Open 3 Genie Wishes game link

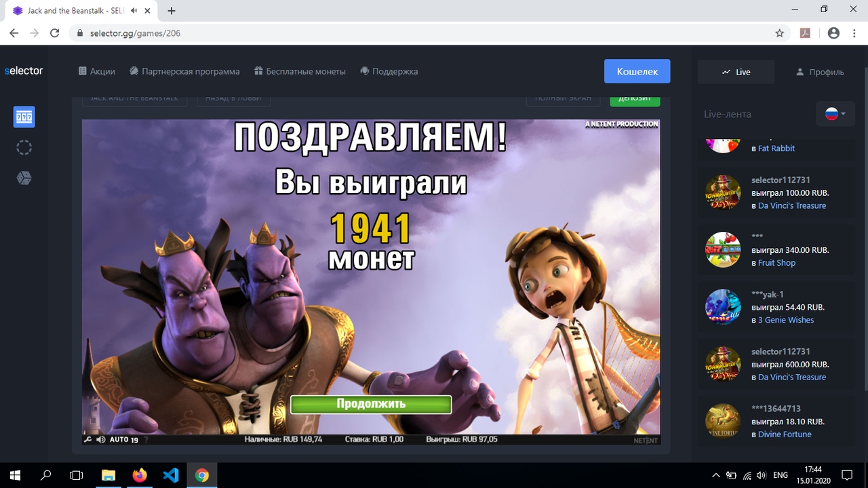[x=786, y=320]
